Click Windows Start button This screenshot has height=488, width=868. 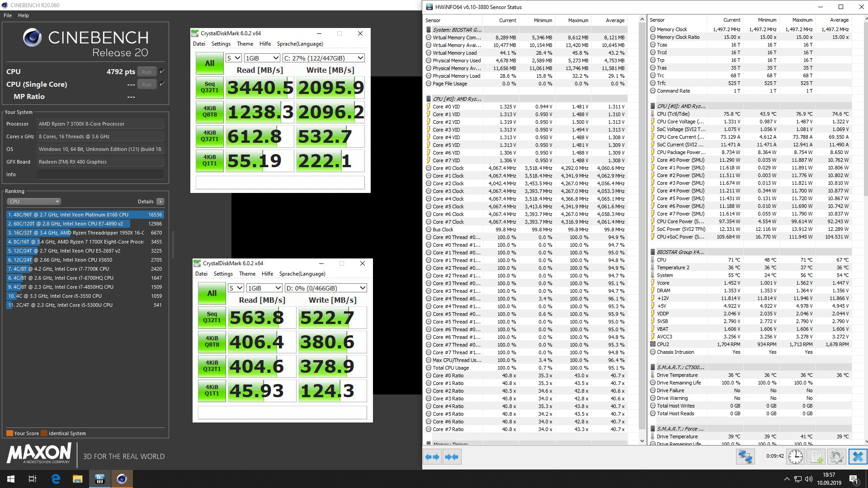tap(11, 479)
